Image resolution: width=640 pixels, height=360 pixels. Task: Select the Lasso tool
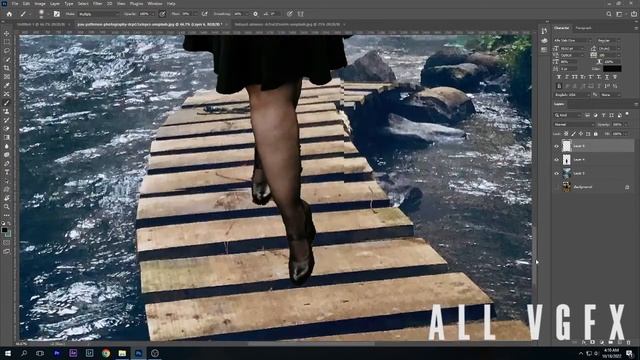[7, 51]
